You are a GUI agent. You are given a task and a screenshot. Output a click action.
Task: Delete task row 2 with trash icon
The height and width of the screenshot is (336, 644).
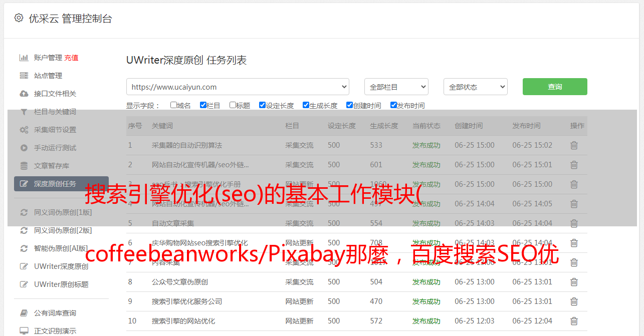pos(574,165)
